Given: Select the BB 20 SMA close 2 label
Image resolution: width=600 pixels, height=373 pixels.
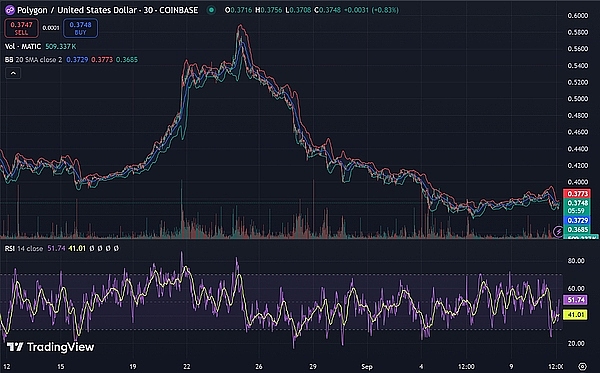Looking at the screenshot, I should pos(33,60).
